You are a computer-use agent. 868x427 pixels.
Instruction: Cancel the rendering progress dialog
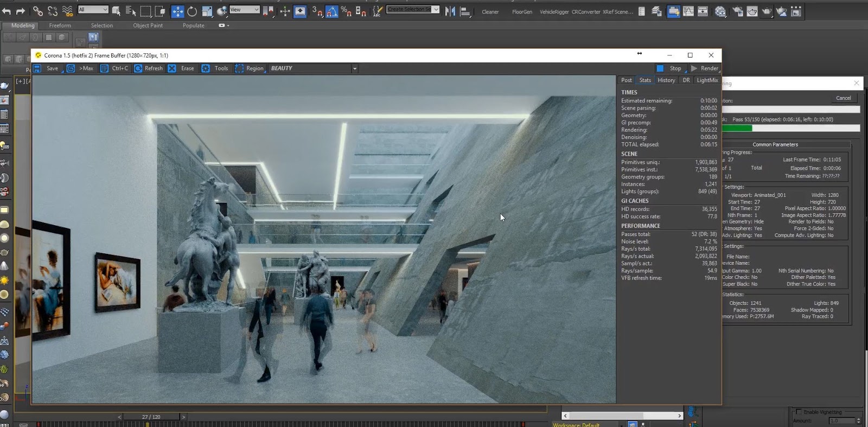click(843, 98)
